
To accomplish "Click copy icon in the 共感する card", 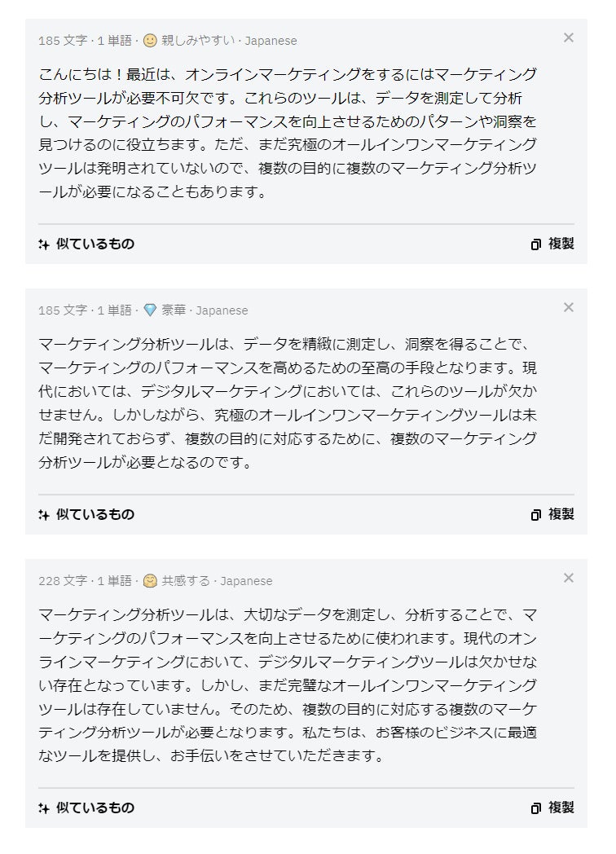I will [536, 808].
